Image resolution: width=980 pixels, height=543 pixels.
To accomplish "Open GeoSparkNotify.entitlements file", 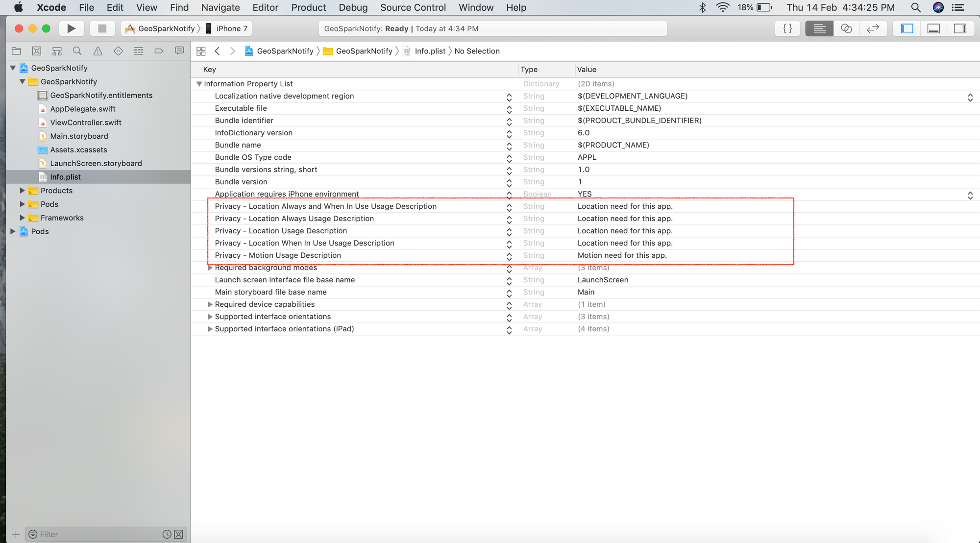I will click(x=101, y=95).
